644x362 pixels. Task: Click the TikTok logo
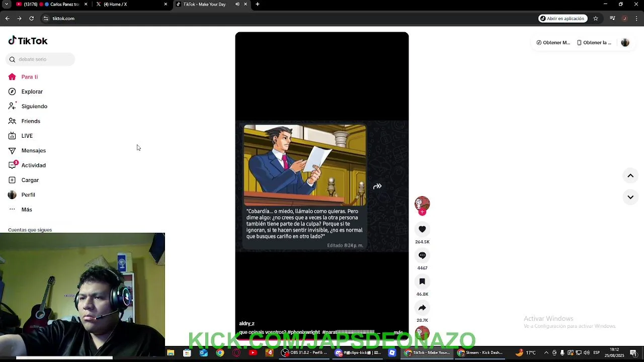click(x=28, y=41)
